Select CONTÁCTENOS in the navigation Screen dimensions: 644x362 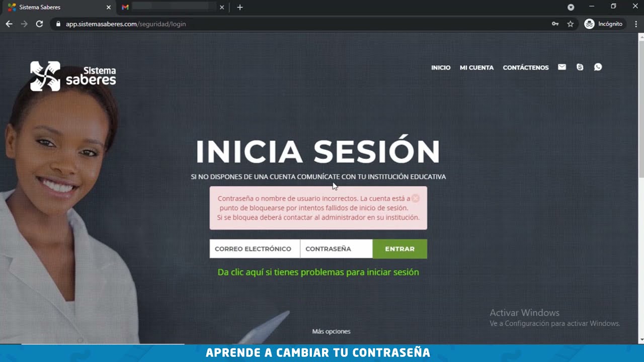click(x=525, y=67)
